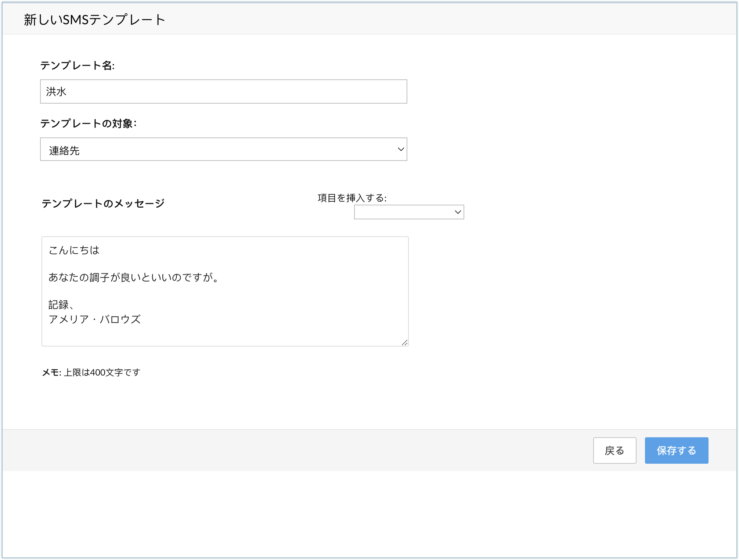Click the メモ: 上限は400文字です note
The image size is (739, 560).
click(91, 373)
